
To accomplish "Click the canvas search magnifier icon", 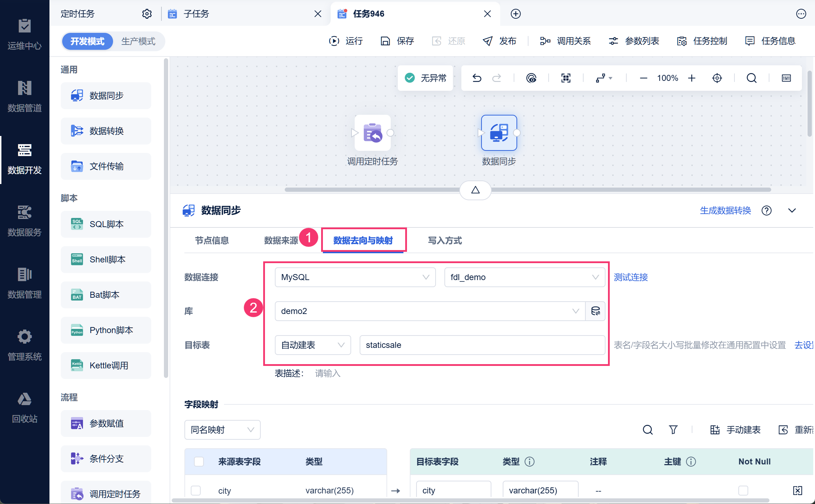I will click(x=751, y=78).
